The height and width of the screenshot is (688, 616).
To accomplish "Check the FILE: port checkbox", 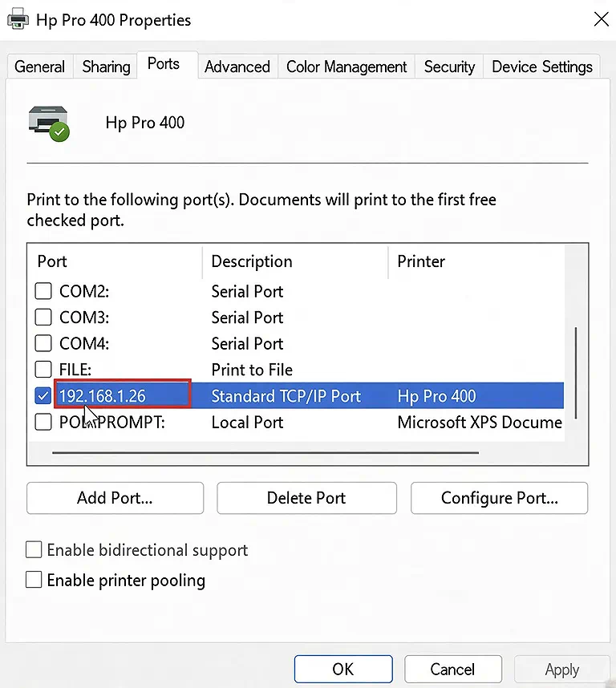I will 43,370.
